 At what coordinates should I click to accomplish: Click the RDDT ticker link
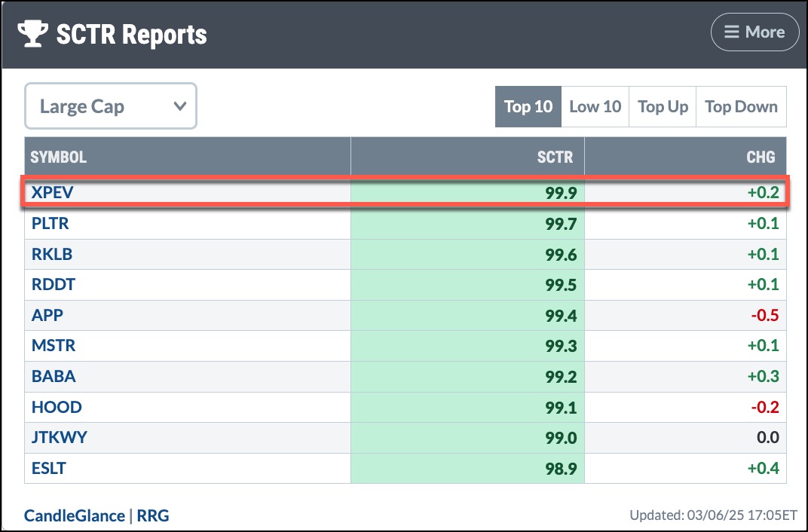(x=53, y=285)
